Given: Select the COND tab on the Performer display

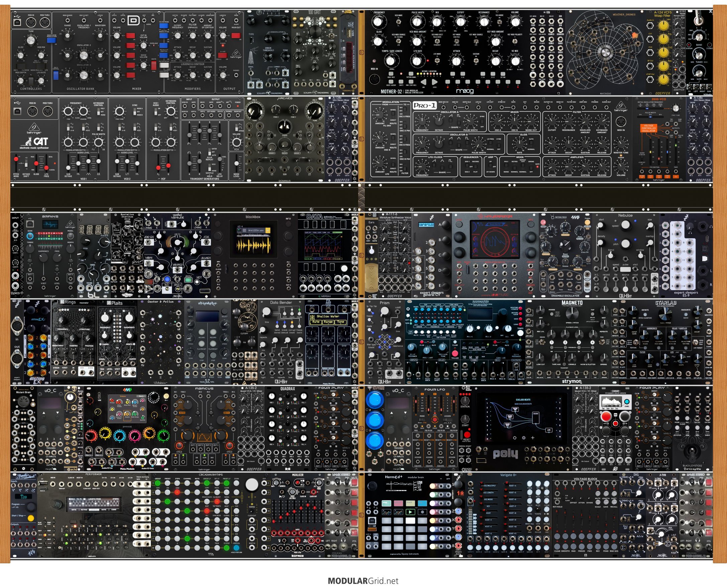Looking at the screenshot, I should [x=114, y=509].
